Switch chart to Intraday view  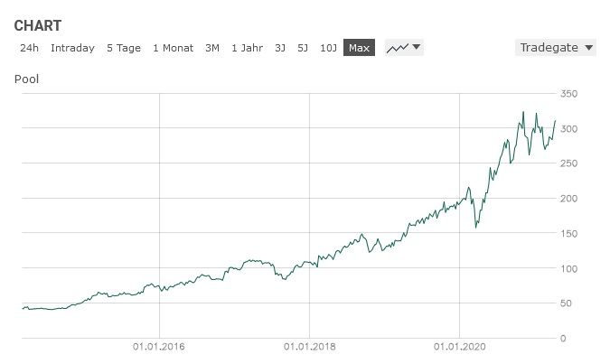coord(72,48)
